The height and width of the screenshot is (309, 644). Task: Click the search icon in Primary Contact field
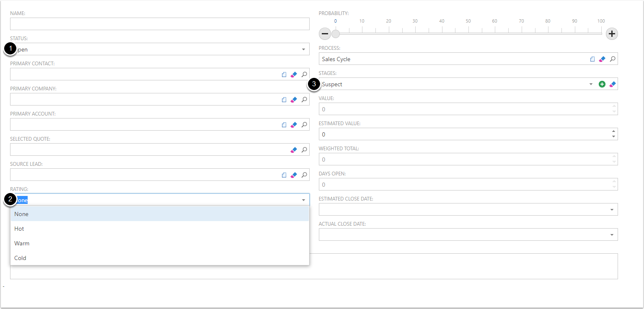coord(305,75)
